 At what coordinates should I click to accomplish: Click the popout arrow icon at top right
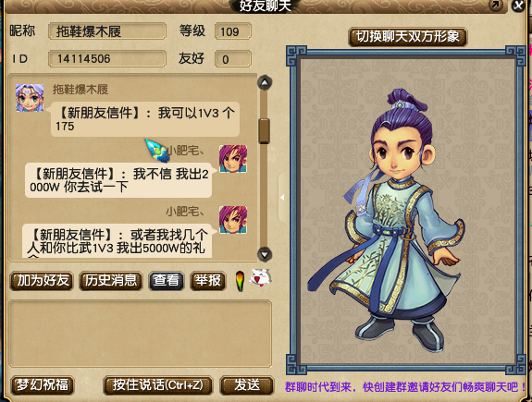point(496,5)
